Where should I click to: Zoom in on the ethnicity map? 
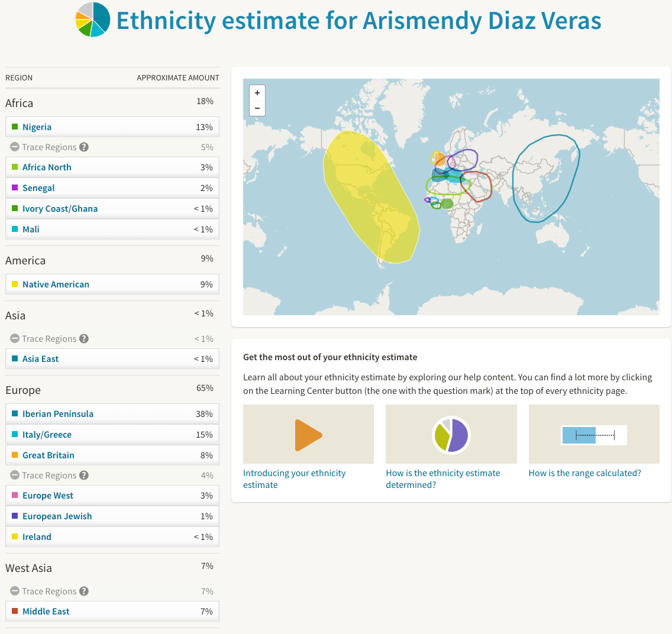257,93
